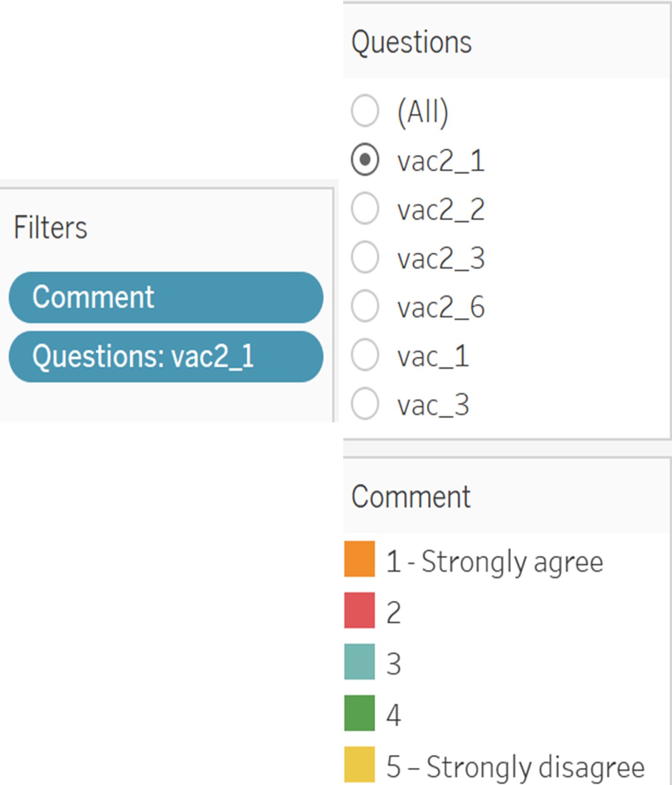The height and width of the screenshot is (785, 672).
Task: Click the Comment filter pill
Action: [166, 297]
